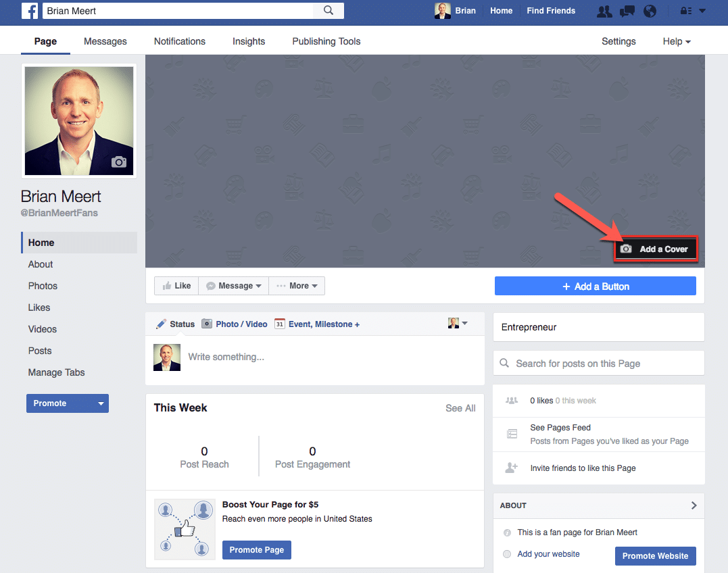
Task: Click the Status pencil icon
Action: tap(161, 324)
